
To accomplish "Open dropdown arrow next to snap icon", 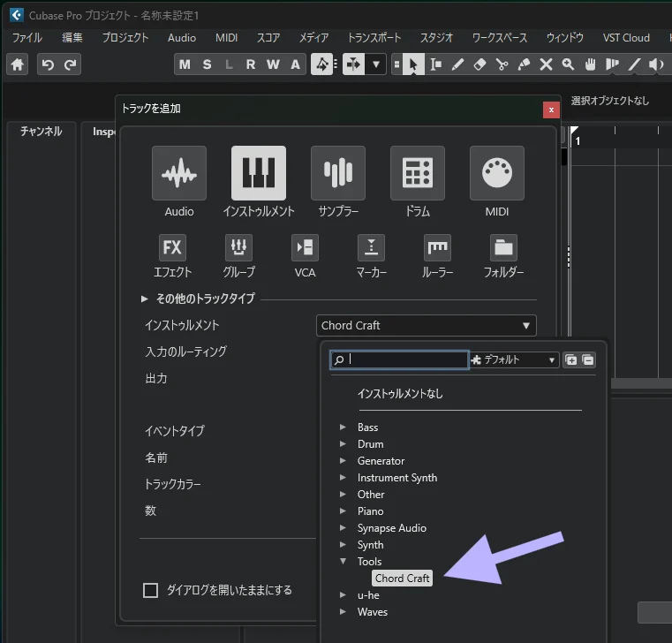I will click(376, 64).
